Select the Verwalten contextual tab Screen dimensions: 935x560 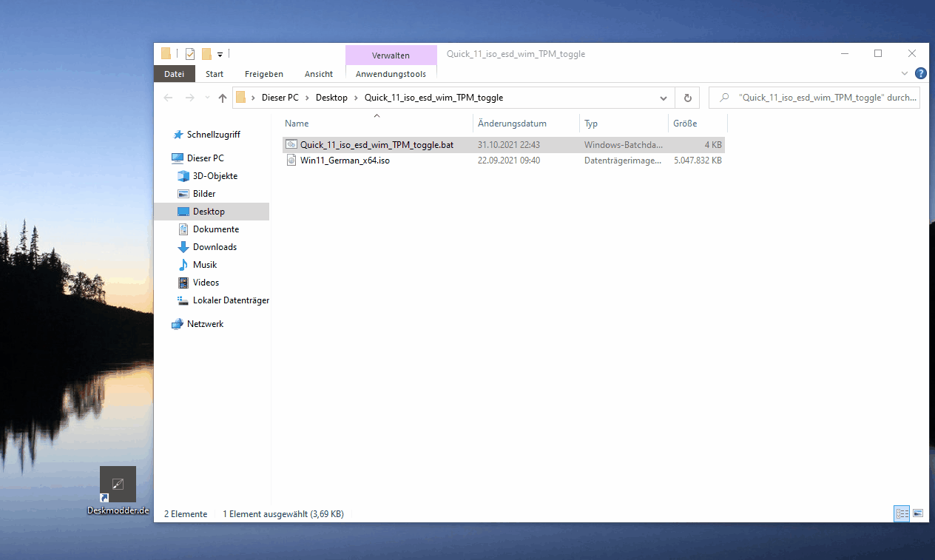pyautogui.click(x=391, y=55)
